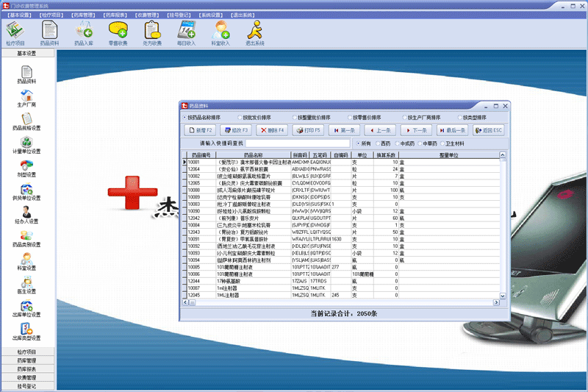Open 出库单位设置 in the sidebar

point(26,308)
